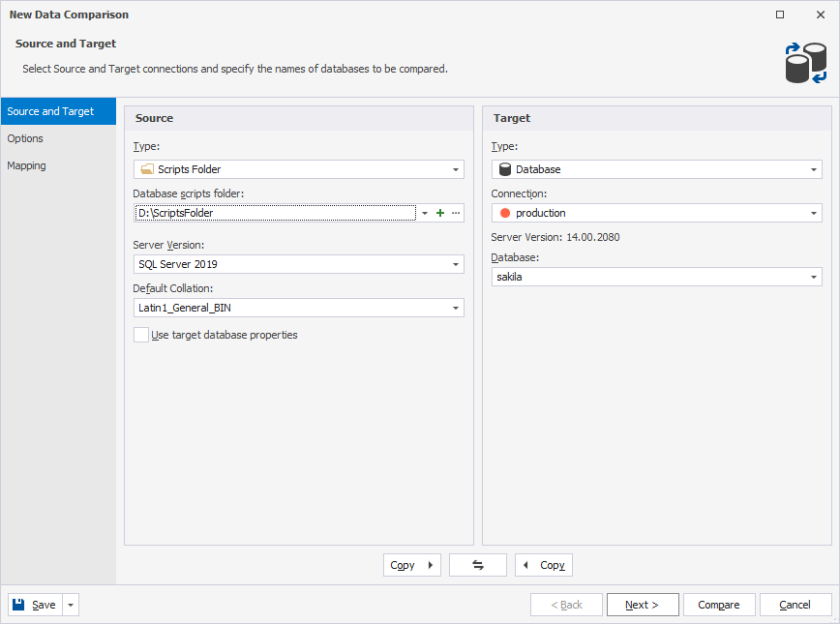Click the right arrow on left Copy button
Viewport: 840px width, 624px height.
(x=430, y=565)
